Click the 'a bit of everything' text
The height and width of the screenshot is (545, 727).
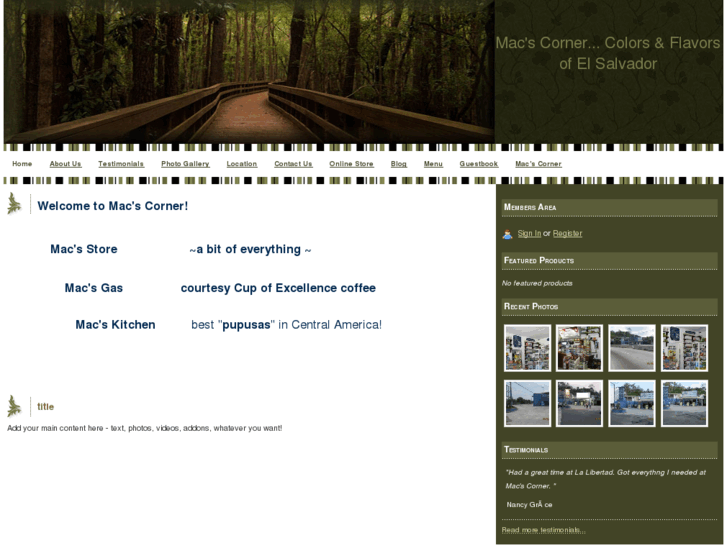(x=250, y=250)
